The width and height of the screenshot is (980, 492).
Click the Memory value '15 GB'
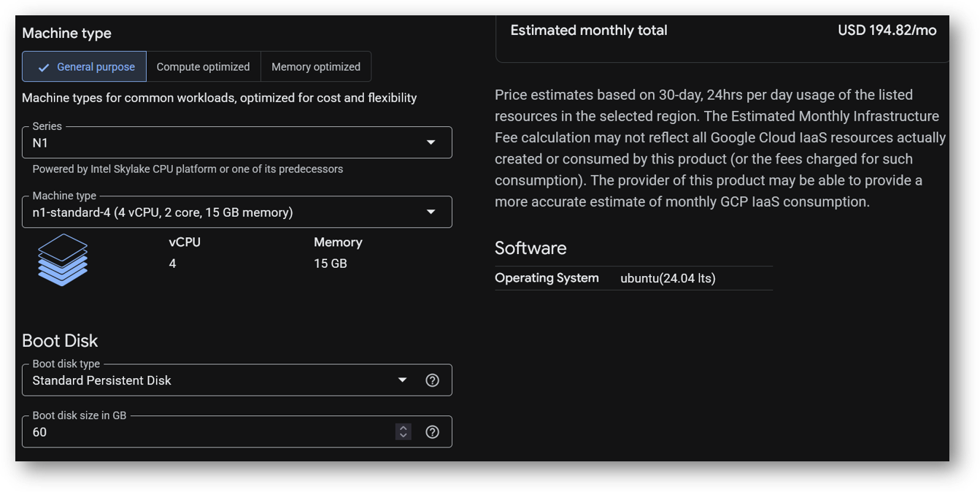click(331, 264)
